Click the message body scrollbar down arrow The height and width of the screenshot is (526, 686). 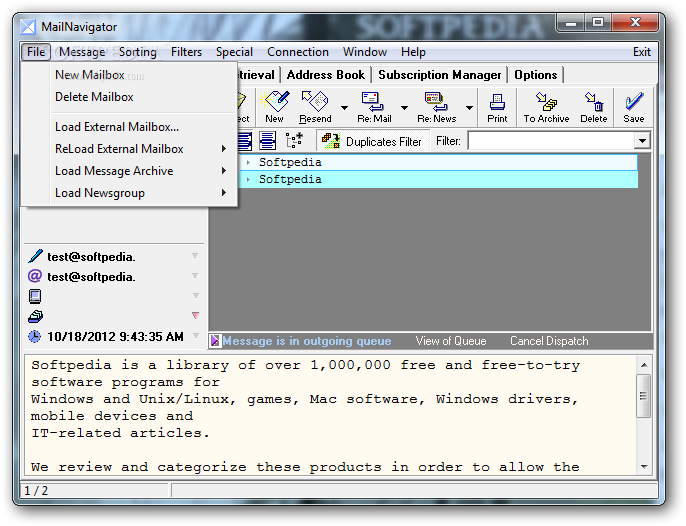click(x=644, y=466)
